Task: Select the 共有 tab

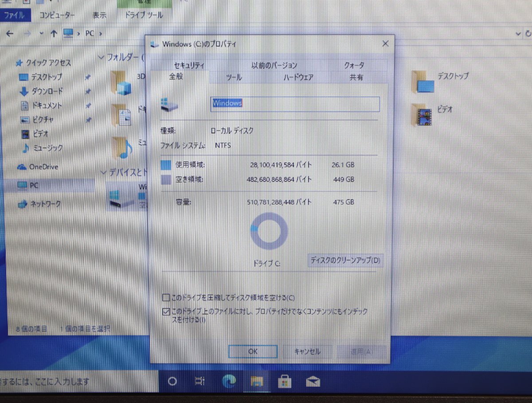Action: coord(356,78)
